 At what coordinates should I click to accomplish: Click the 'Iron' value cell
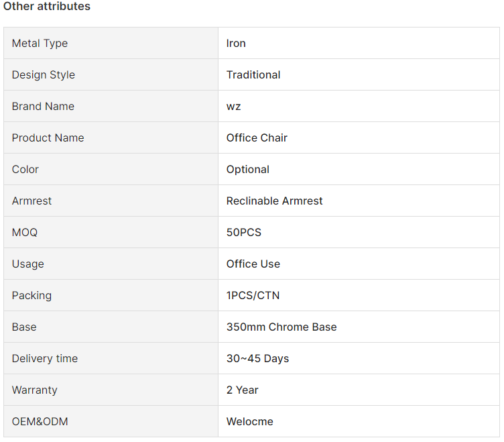359,43
